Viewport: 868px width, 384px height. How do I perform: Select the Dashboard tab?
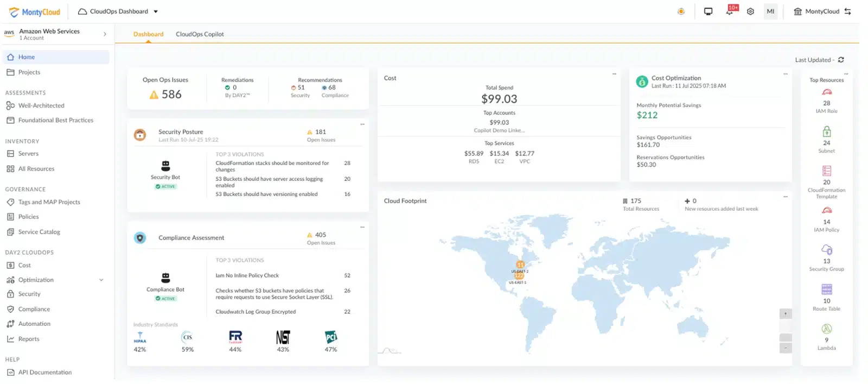[x=148, y=34]
